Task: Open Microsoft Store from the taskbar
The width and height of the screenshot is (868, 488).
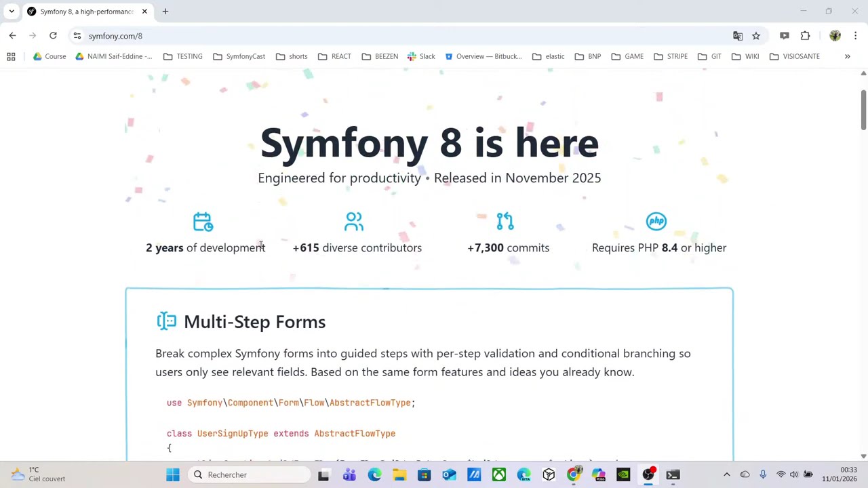Action: (x=424, y=474)
